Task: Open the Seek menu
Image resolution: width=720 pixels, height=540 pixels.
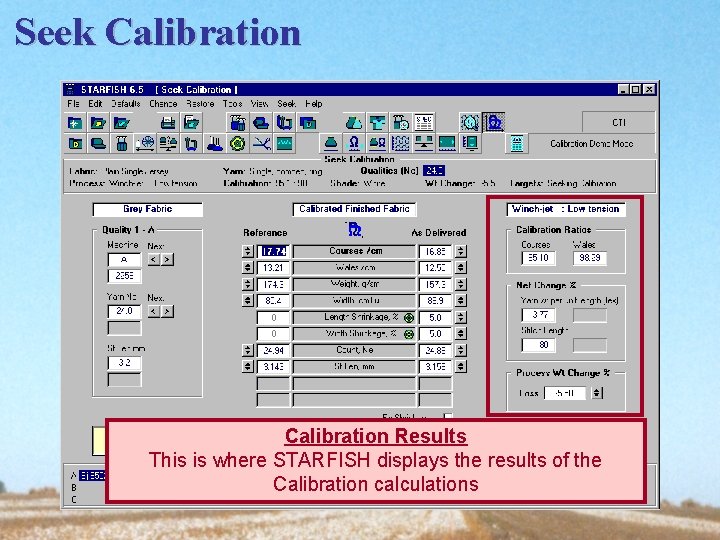Action: [286, 104]
